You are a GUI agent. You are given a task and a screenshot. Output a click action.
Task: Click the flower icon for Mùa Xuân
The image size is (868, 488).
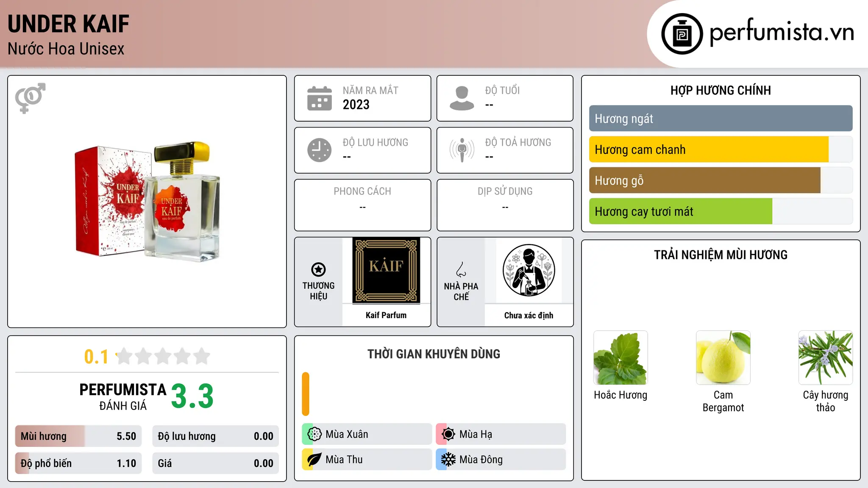(x=314, y=434)
